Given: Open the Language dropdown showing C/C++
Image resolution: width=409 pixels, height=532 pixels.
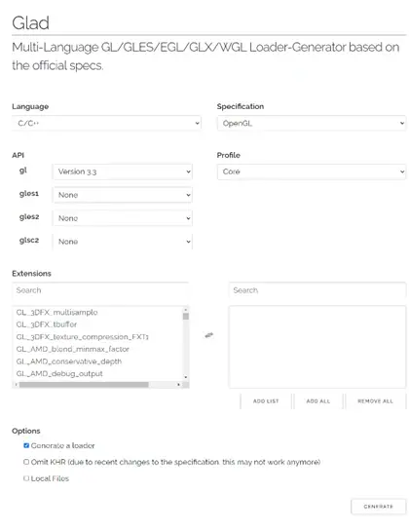Looking at the screenshot, I should (x=106, y=123).
